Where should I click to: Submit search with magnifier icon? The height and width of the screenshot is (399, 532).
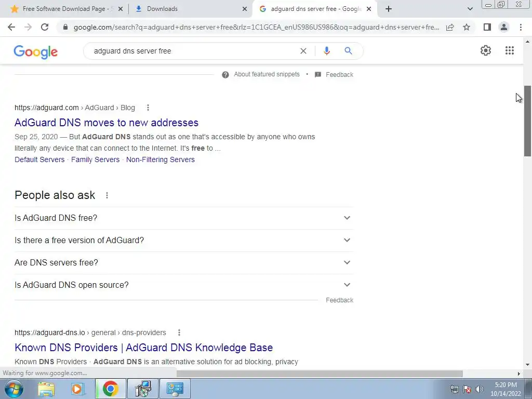348,51
